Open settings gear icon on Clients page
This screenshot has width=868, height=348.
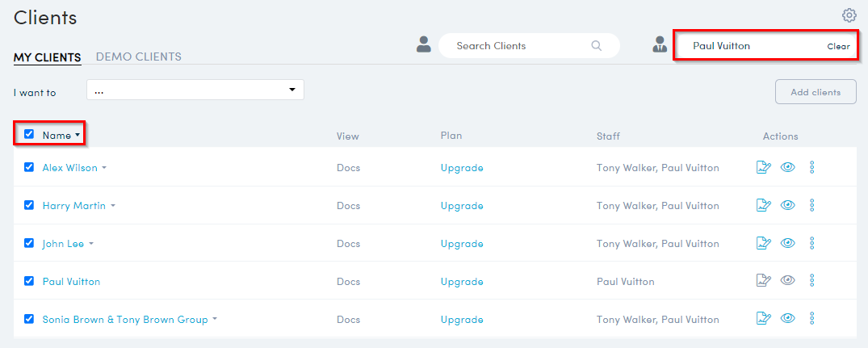849,15
